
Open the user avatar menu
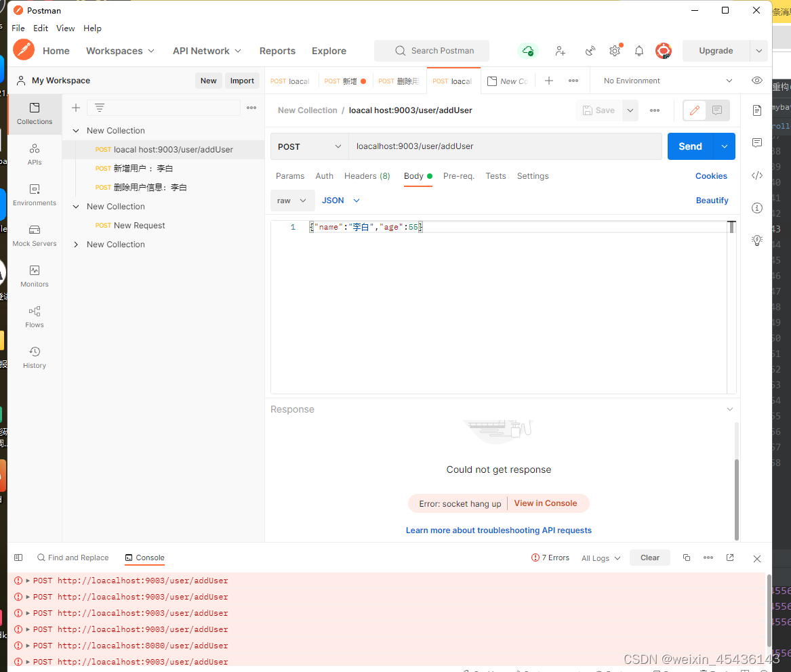(x=664, y=51)
